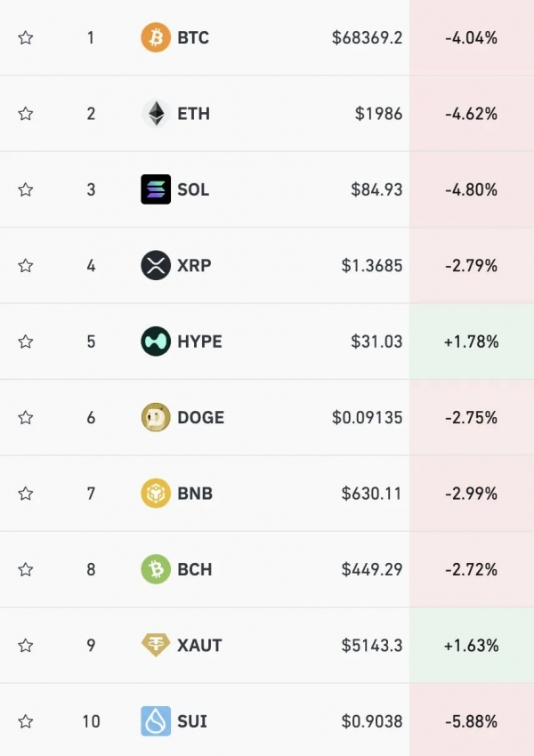534x756 pixels.
Task: Click the BTC -4.04% change cell
Action: coord(471,38)
